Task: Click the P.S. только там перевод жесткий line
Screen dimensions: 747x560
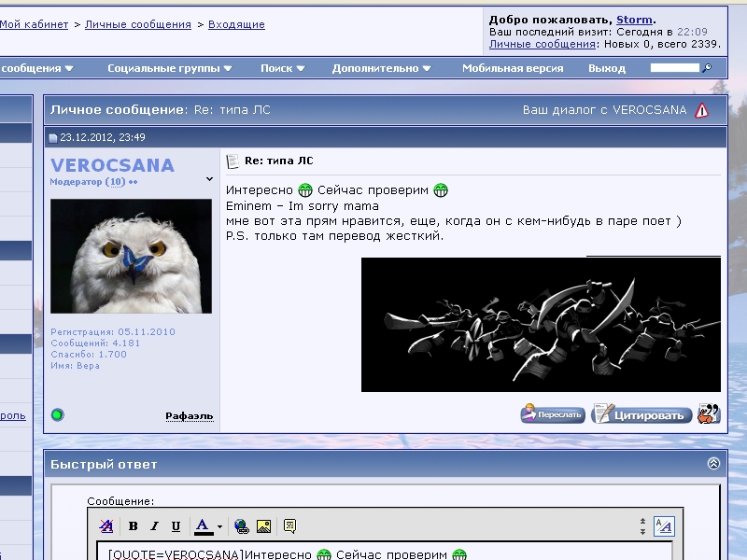Action: click(x=334, y=236)
